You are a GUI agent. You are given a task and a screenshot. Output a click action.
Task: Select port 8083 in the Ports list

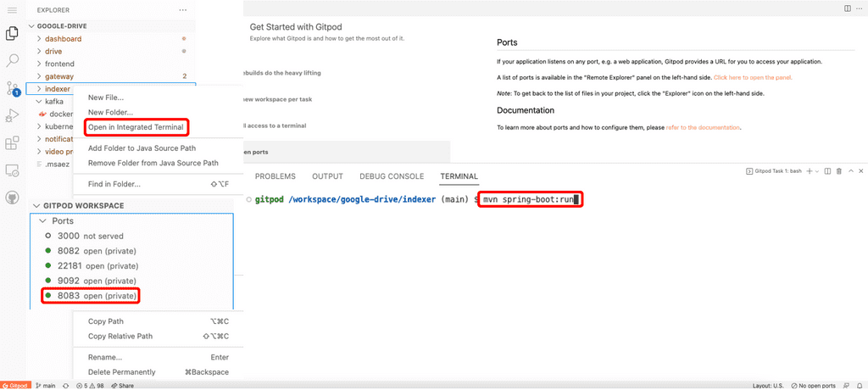pyautogui.click(x=96, y=296)
